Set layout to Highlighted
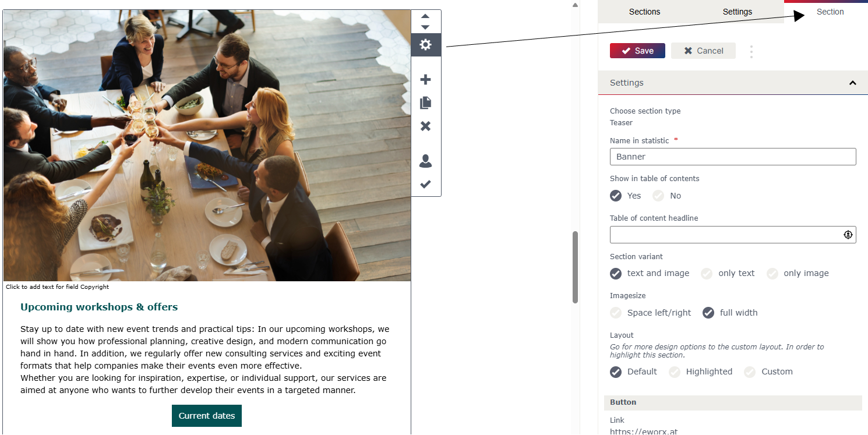The image size is (868, 435). (701, 372)
